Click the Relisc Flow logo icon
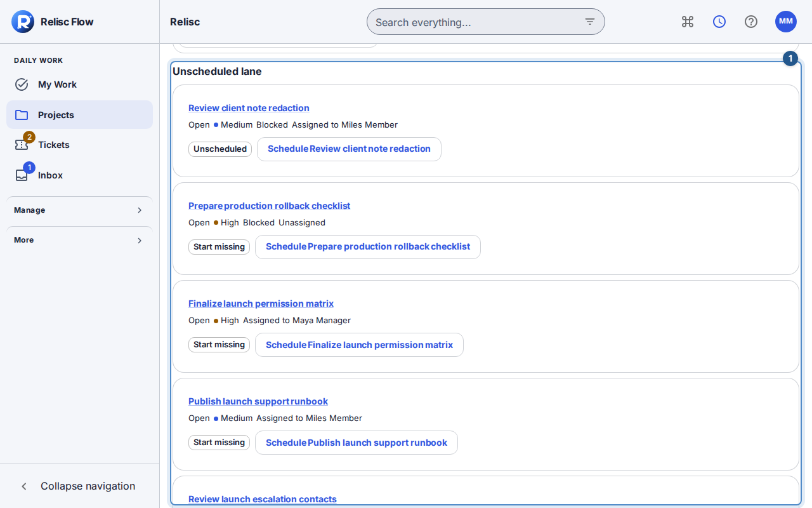This screenshot has width=812, height=508. (x=22, y=22)
